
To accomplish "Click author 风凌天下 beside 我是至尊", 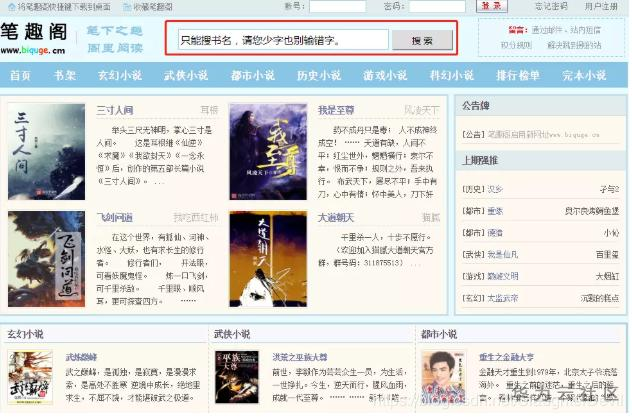I will 422,110.
